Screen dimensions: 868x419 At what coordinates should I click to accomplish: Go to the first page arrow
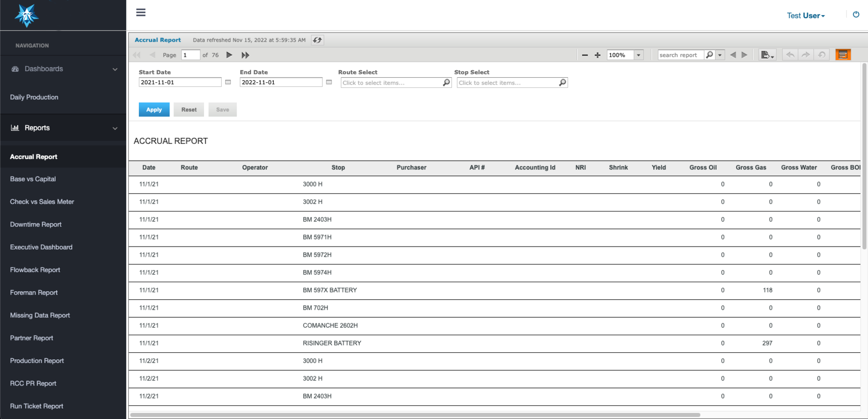click(137, 55)
